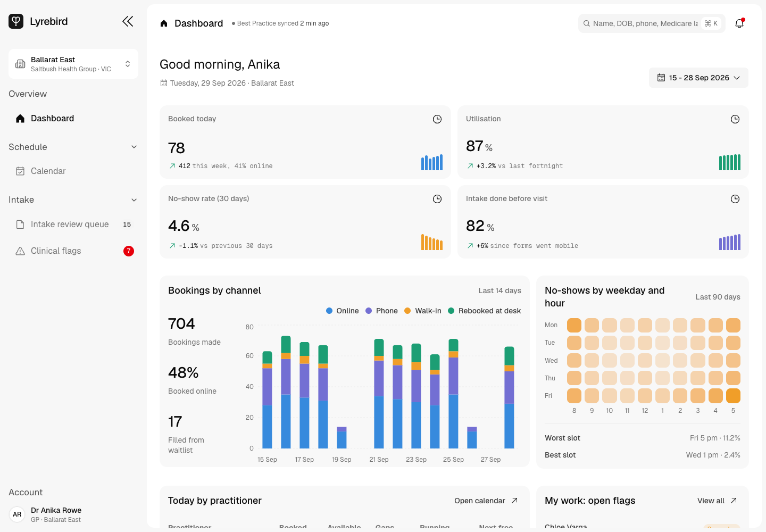Screen dimensions: 766x532
Task: Collapse the Intake section
Action: (73, 200)
